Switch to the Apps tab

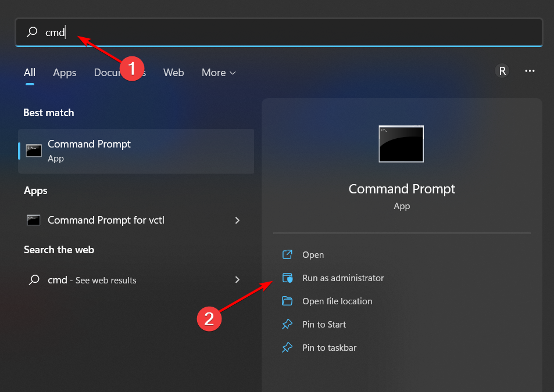(x=64, y=72)
